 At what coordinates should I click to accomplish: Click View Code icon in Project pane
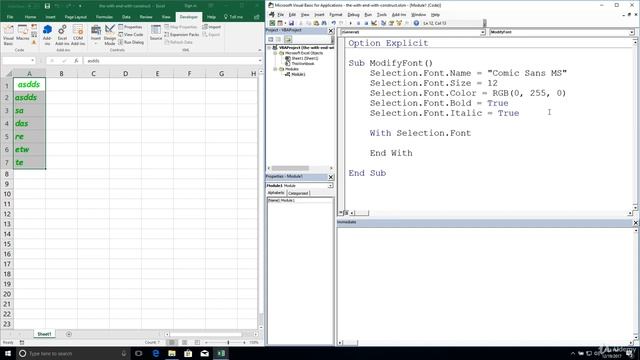[x=271, y=40]
